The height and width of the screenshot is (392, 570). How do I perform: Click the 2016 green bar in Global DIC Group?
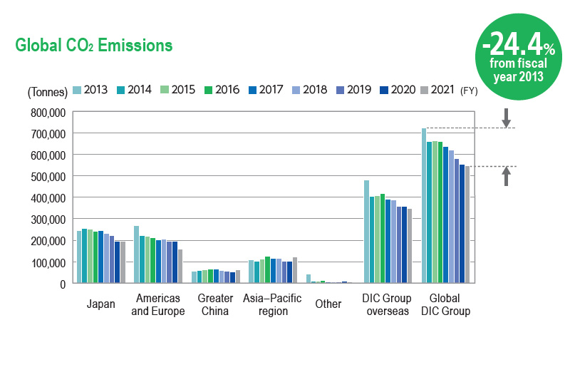coord(440,212)
